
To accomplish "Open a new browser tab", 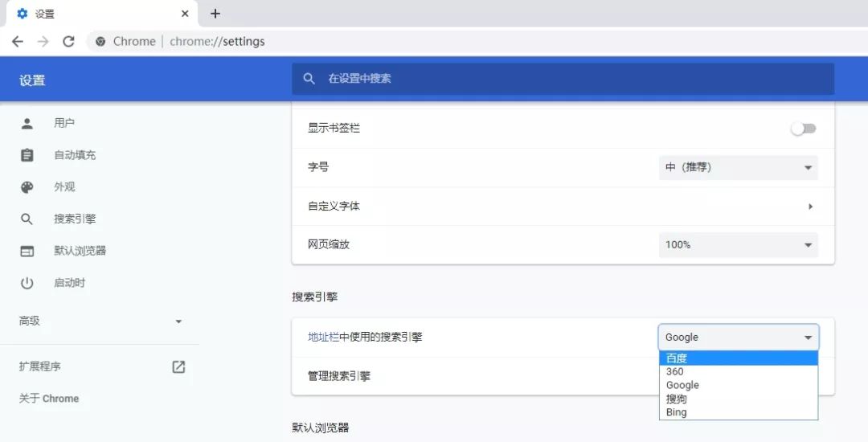I will 215,14.
